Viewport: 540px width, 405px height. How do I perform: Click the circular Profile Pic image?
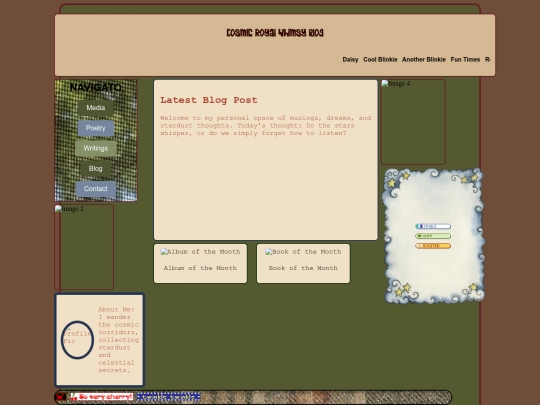click(77, 340)
